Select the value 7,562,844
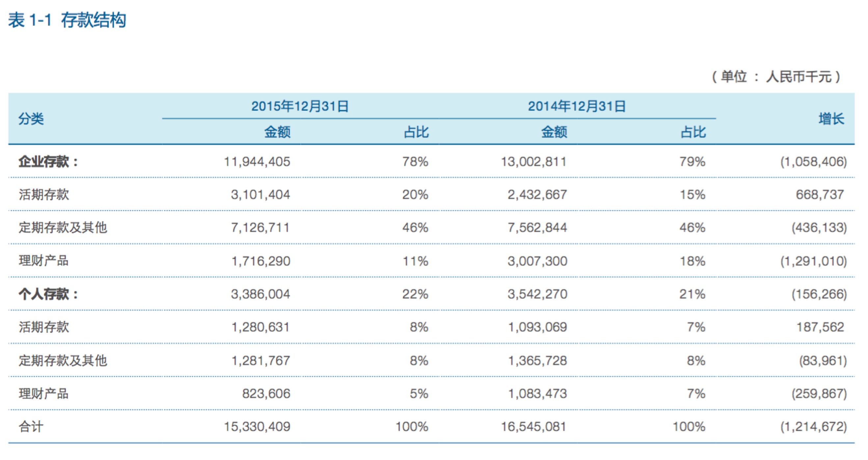The width and height of the screenshot is (868, 460). (x=537, y=228)
